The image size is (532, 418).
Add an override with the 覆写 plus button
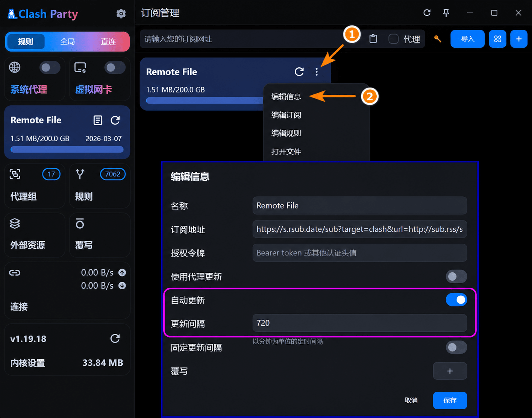[450, 371]
